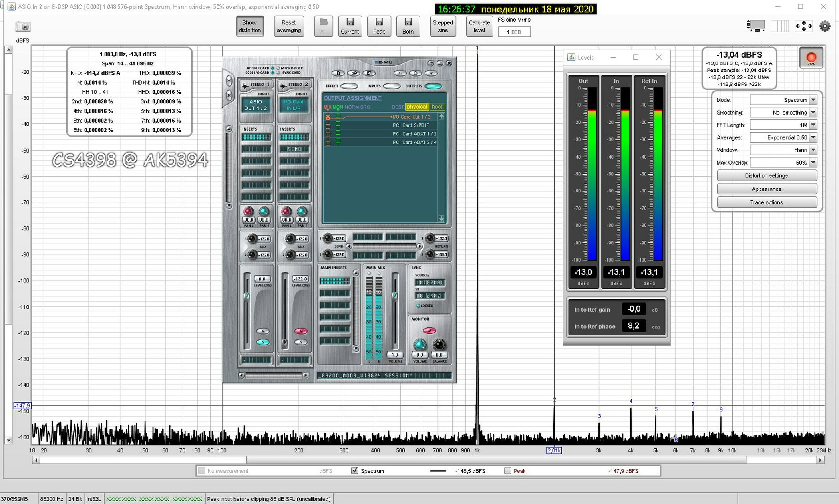Click the Main Mix volume fader handle
Screen dimensions: 839x504
[x=394, y=296]
